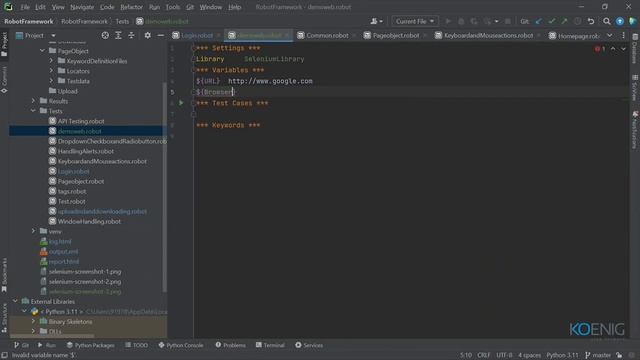Click Python 3.11 interpreter in status bar

click(x=562, y=355)
